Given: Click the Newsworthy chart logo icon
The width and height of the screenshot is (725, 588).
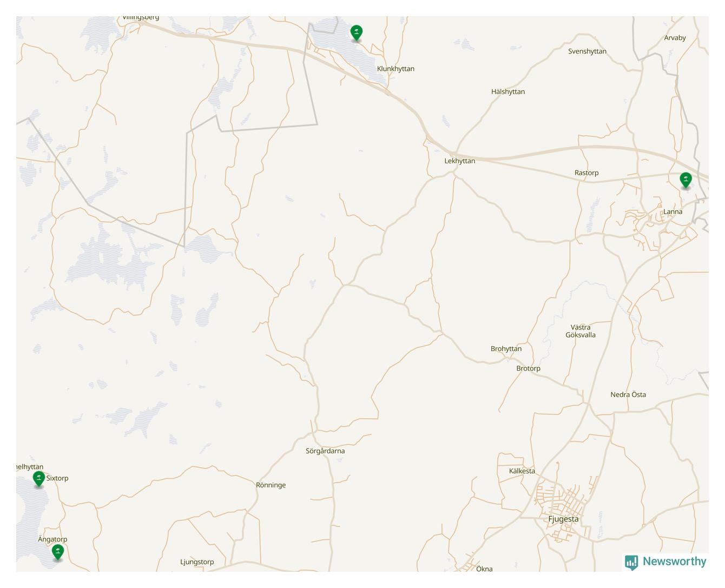Looking at the screenshot, I should (631, 563).
